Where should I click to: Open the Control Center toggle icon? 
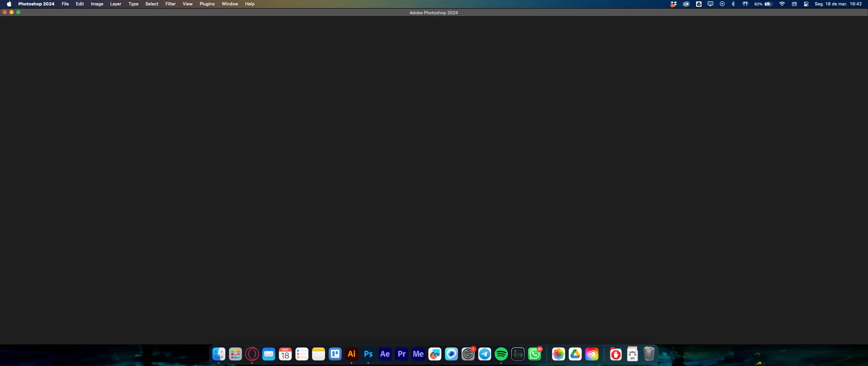click(x=806, y=4)
